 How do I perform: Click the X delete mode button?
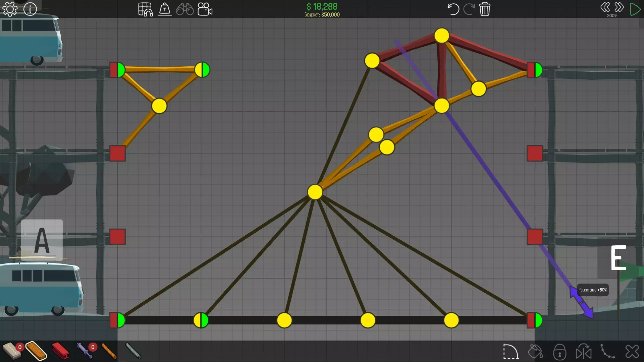click(632, 352)
